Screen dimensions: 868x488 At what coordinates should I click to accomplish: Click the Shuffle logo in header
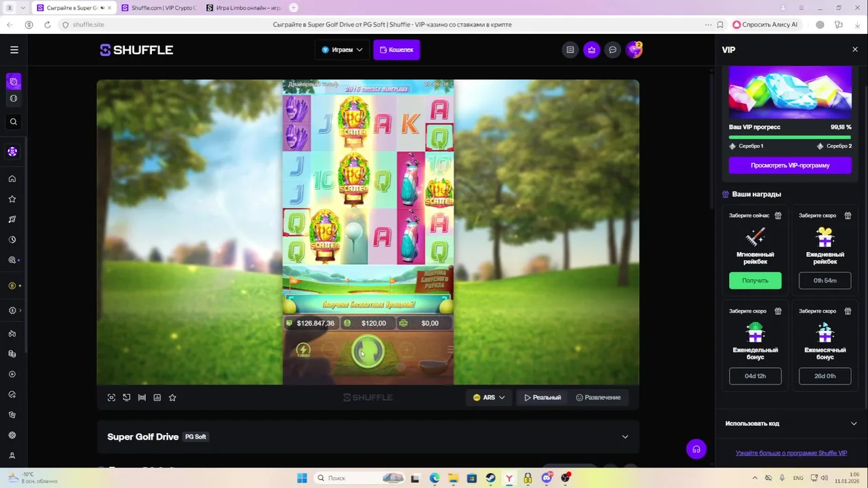click(136, 49)
